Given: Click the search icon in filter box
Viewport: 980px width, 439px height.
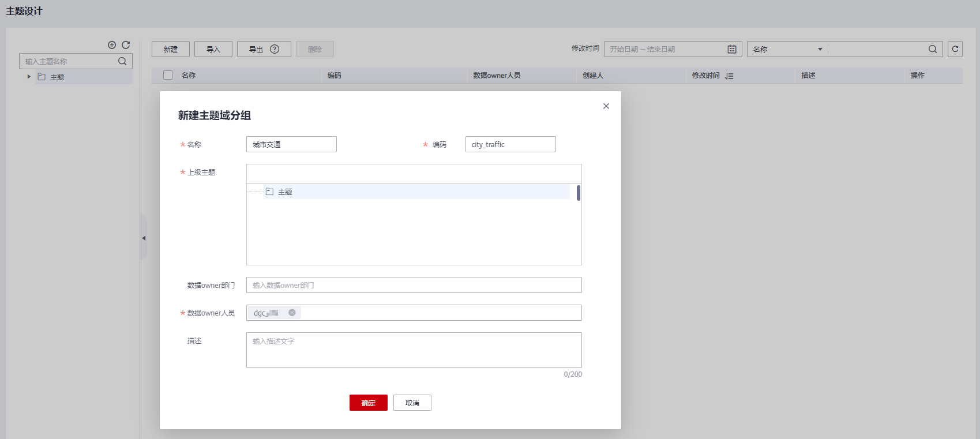Looking at the screenshot, I should 932,49.
